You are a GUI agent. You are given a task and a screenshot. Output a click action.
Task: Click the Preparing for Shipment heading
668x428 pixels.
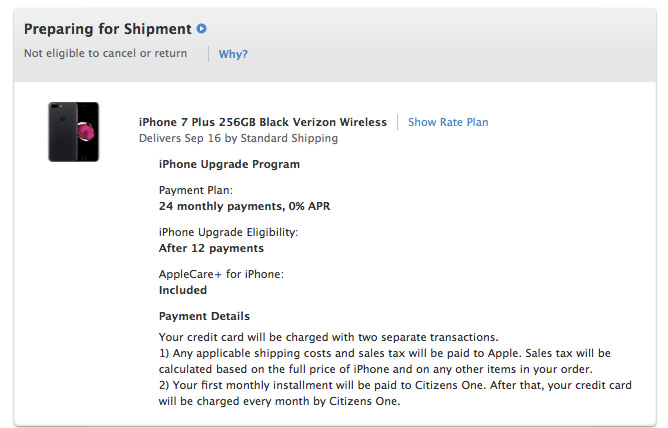click(x=108, y=30)
